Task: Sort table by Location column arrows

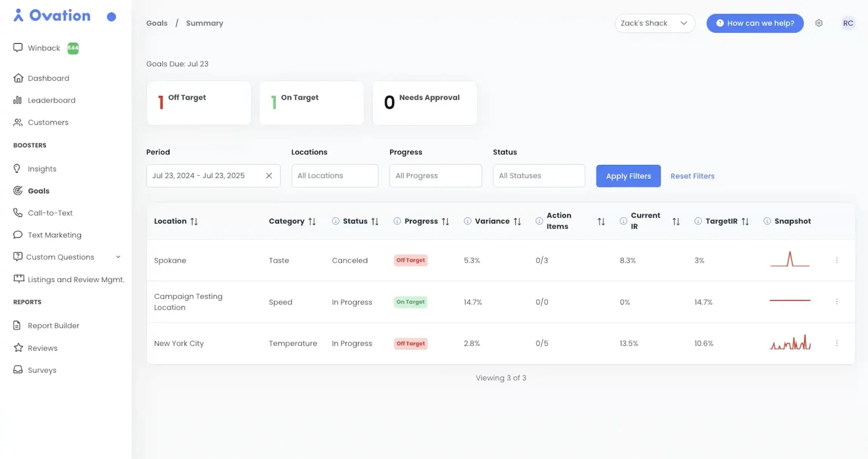Action: 194,221
